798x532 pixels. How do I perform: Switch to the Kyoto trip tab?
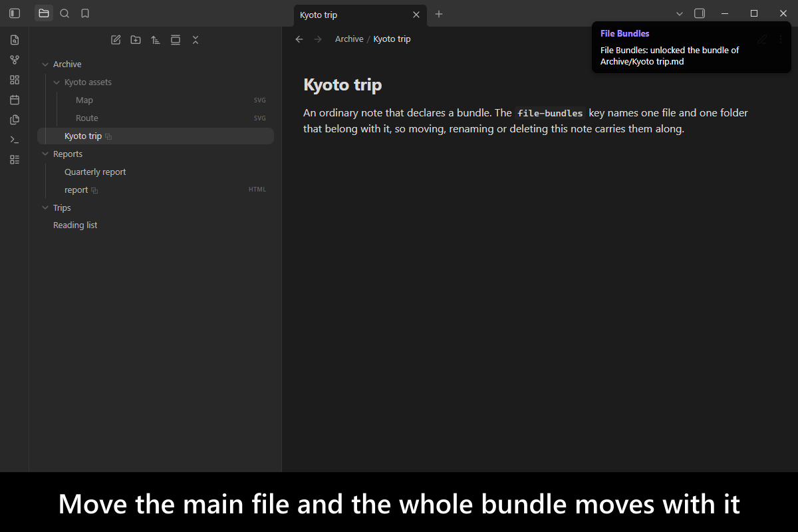360,15
